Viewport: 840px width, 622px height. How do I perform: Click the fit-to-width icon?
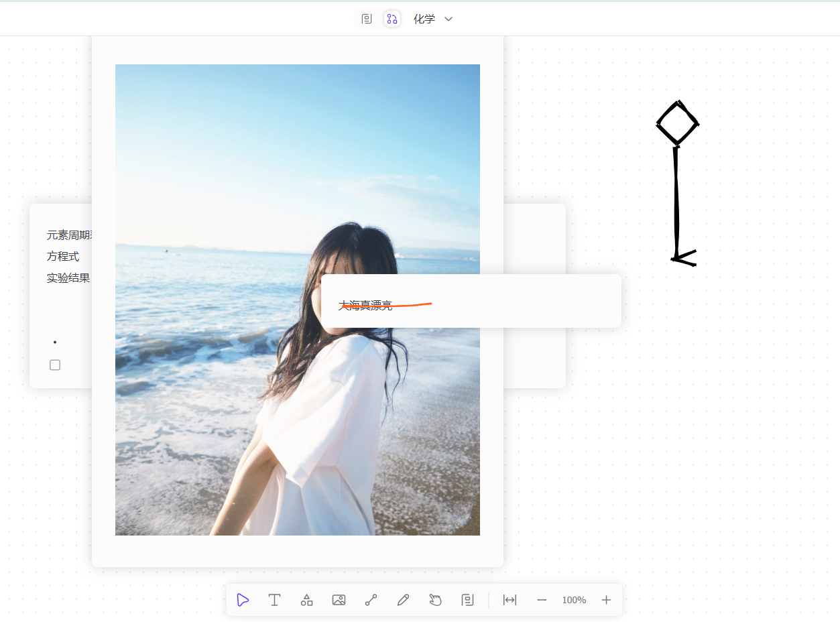509,600
